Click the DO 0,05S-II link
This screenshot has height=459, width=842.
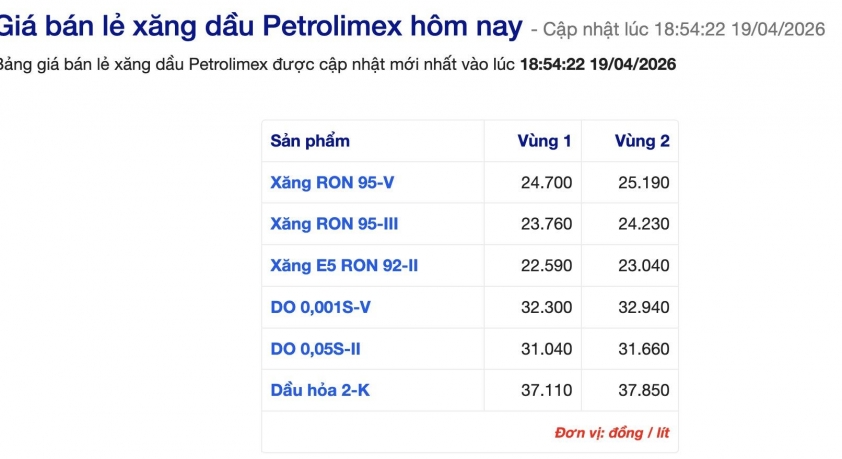coord(317,348)
